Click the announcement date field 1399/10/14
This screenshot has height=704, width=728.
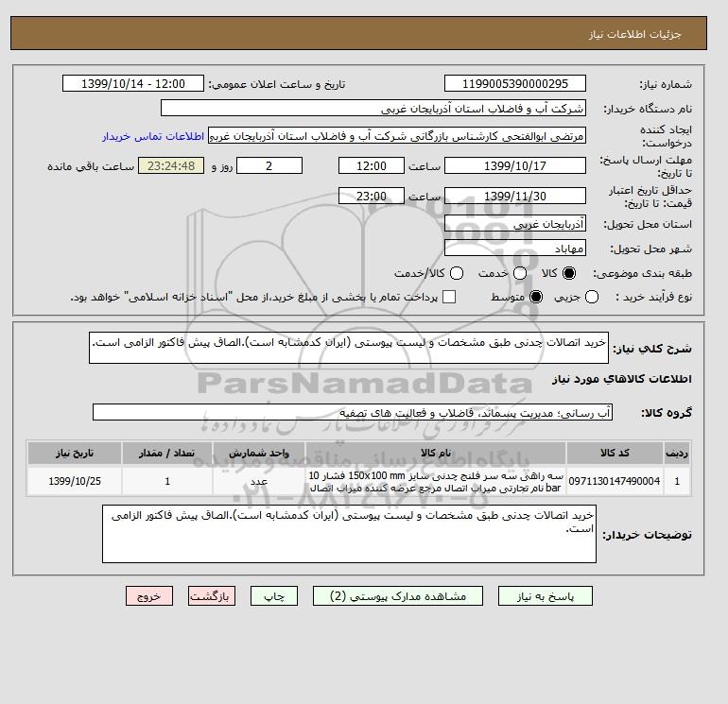pos(132,83)
